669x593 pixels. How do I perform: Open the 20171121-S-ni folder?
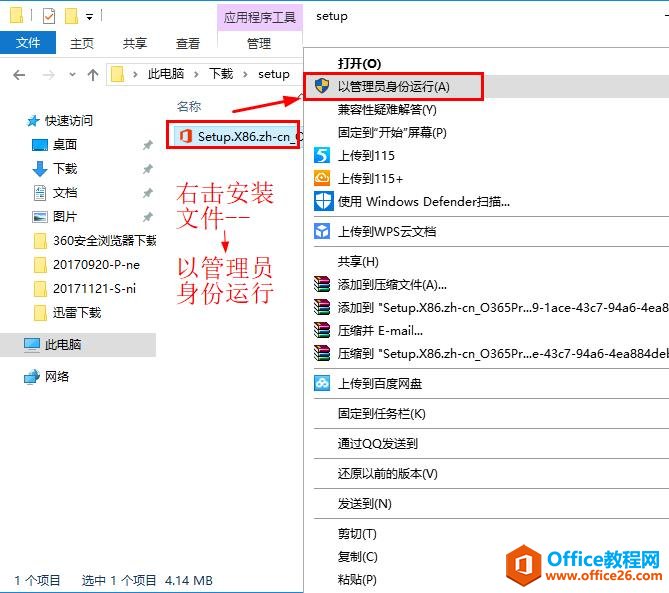[94, 289]
